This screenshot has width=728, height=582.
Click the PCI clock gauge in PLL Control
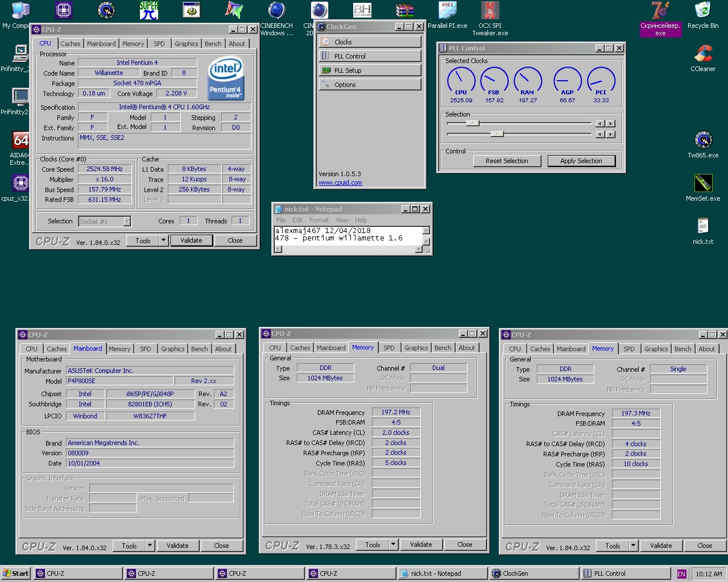tap(601, 80)
